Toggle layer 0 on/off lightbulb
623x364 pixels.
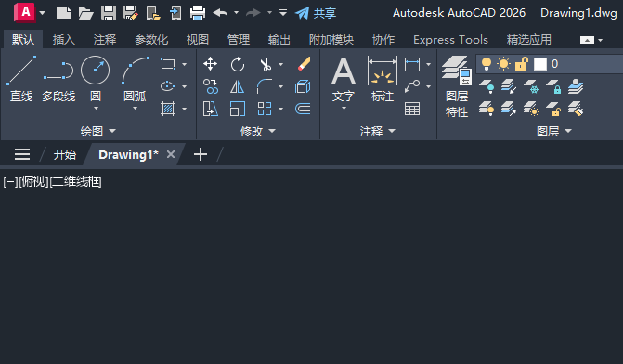[486, 64]
